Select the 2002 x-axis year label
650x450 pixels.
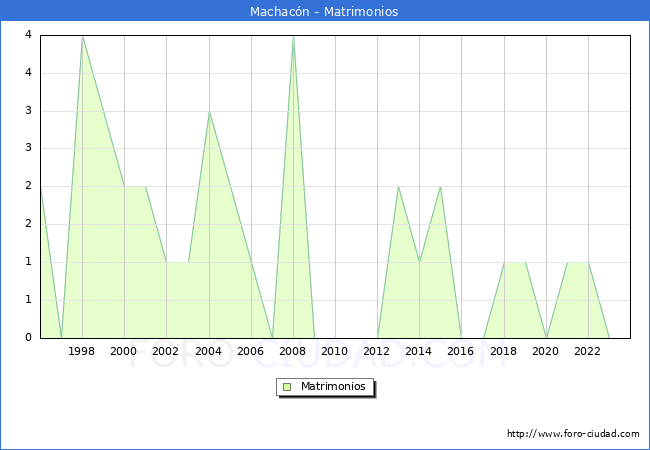pos(166,351)
